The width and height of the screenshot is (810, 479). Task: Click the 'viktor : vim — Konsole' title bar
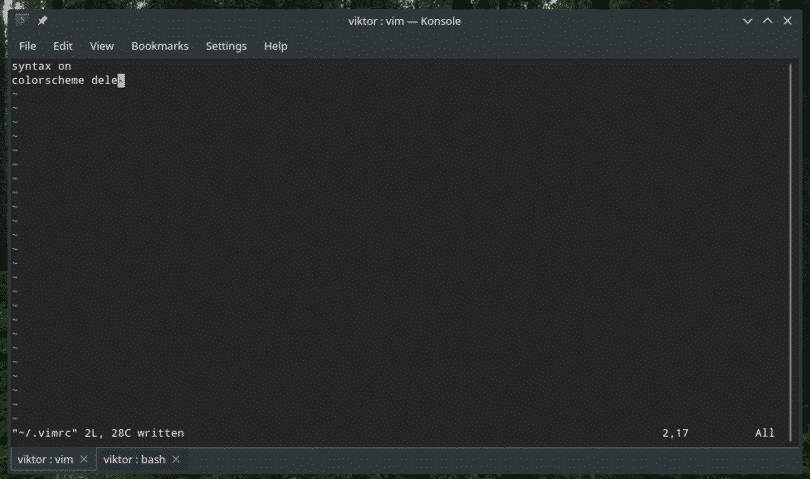404,20
